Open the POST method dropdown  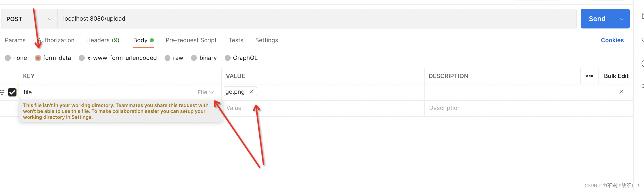[29, 19]
